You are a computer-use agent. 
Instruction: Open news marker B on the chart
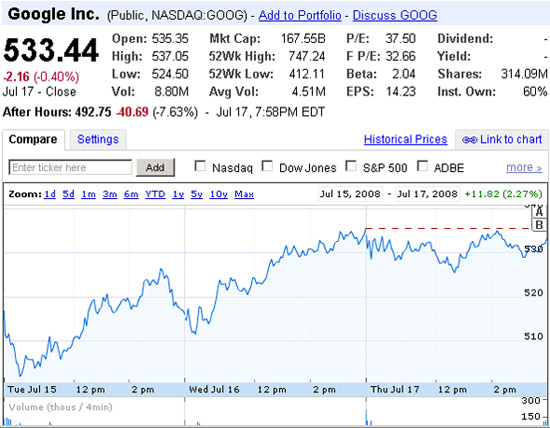[539, 225]
